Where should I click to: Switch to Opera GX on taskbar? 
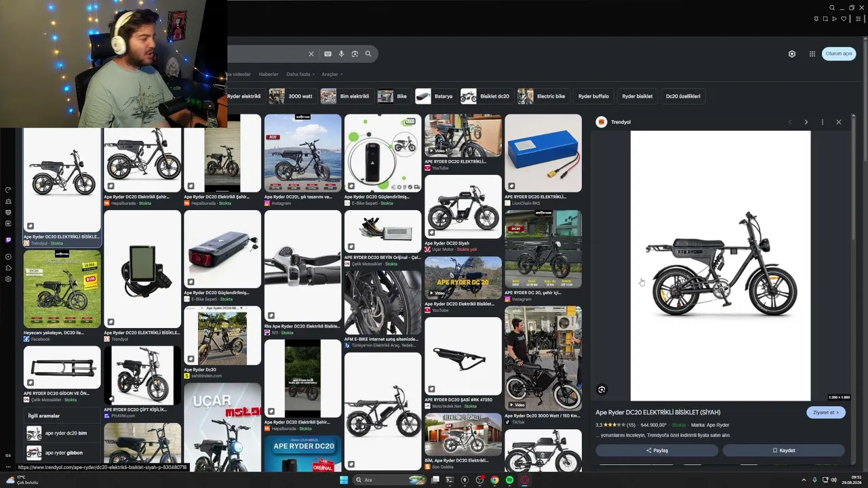524,480
